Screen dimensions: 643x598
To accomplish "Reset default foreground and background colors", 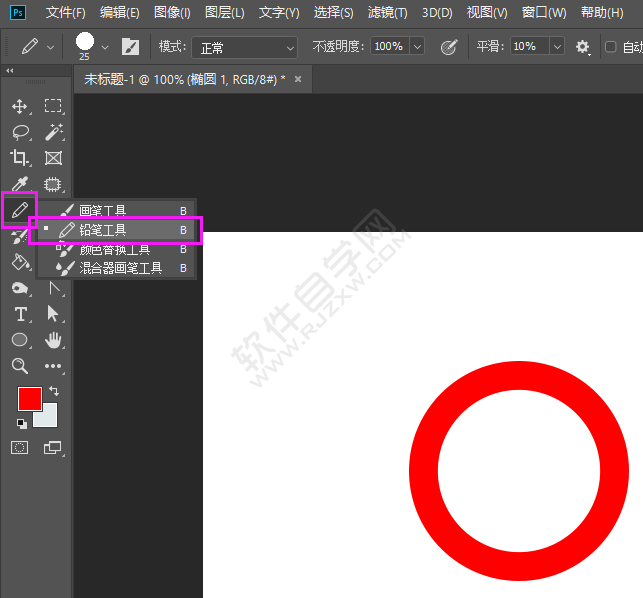I will pyautogui.click(x=22, y=424).
